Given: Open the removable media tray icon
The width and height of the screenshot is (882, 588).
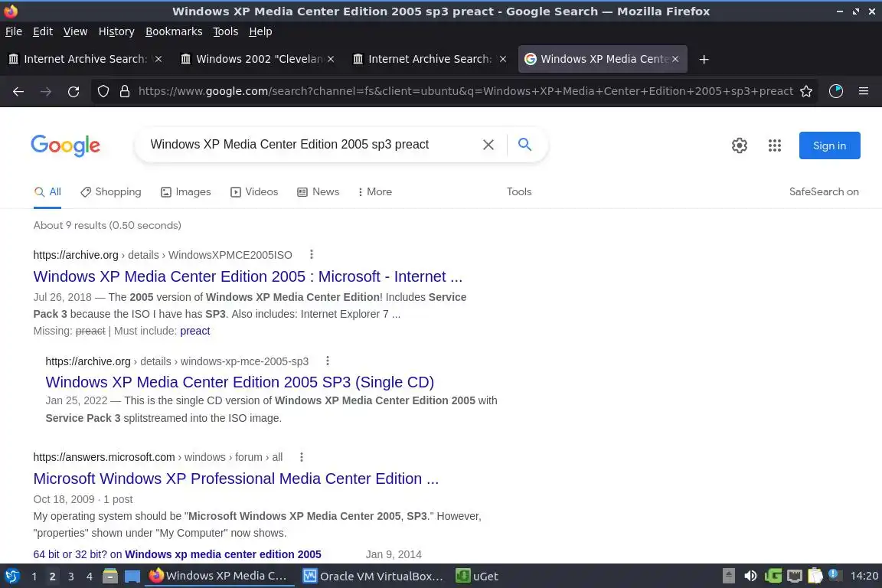Looking at the screenshot, I should click(728, 576).
